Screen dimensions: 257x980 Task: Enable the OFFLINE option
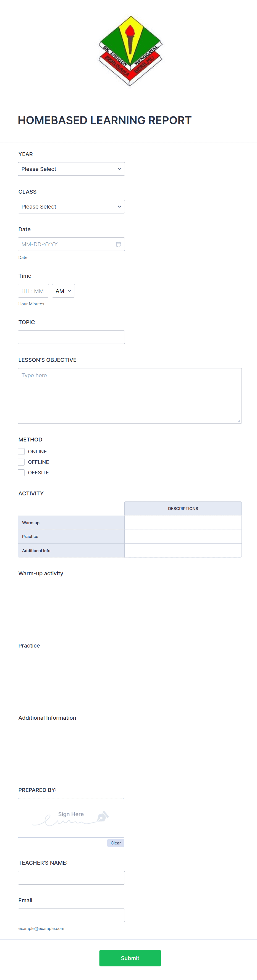click(21, 462)
